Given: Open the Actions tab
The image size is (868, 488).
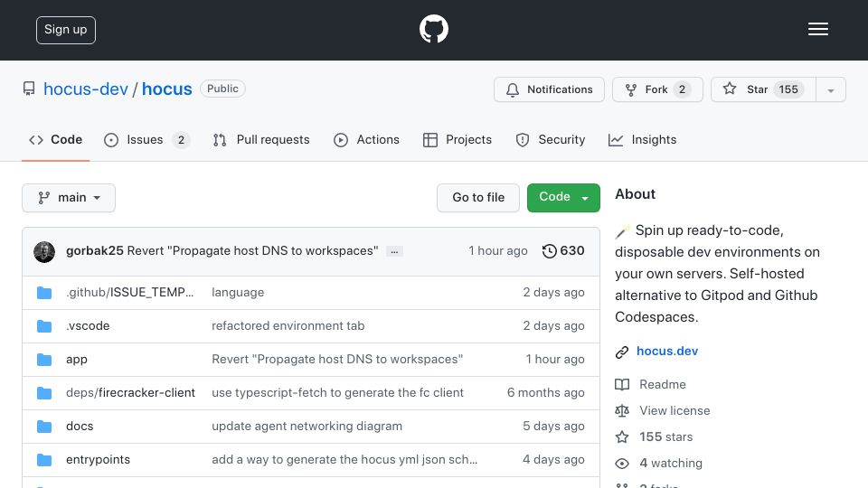Looking at the screenshot, I should click(x=366, y=140).
